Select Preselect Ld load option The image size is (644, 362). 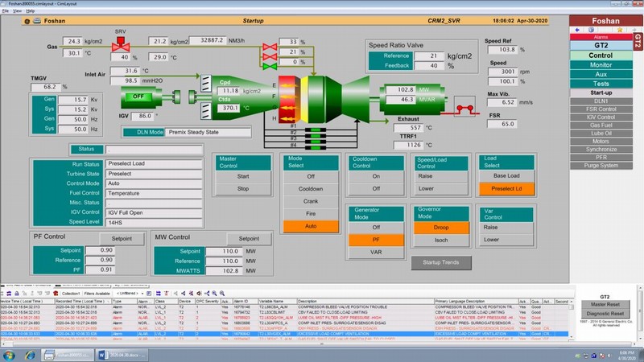(x=506, y=189)
